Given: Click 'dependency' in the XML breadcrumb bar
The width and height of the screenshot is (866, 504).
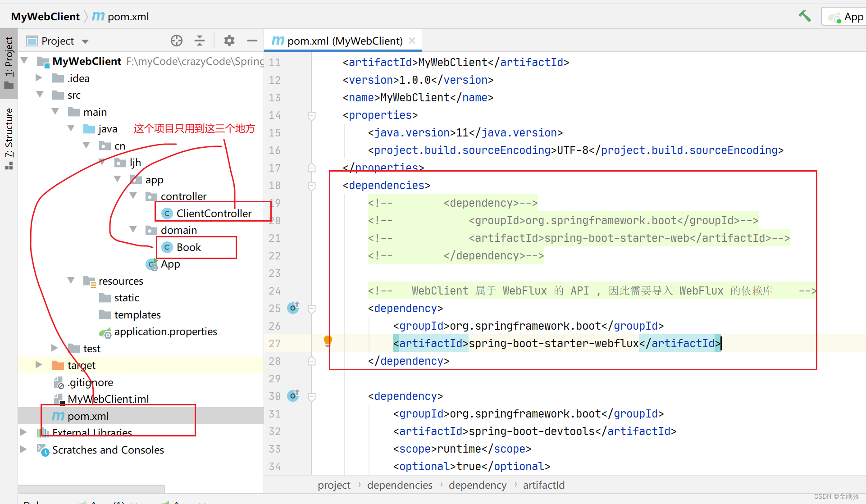Looking at the screenshot, I should tap(478, 485).
